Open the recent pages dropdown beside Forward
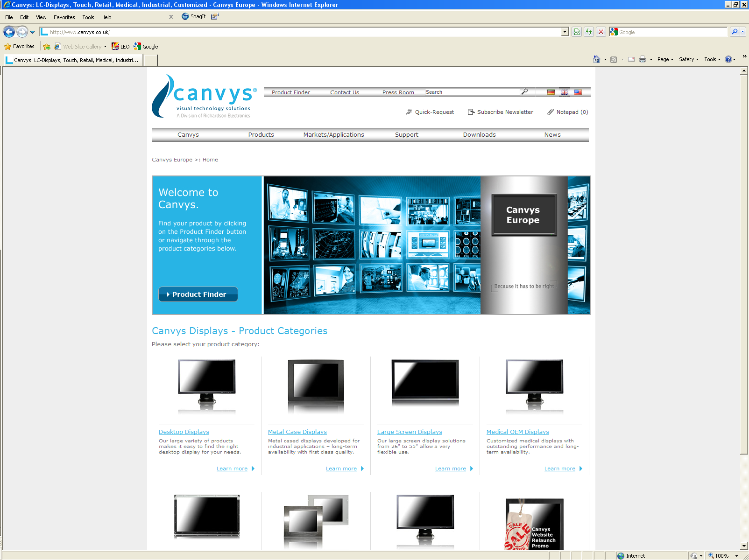Screen dimensions: 749x560 point(32,32)
